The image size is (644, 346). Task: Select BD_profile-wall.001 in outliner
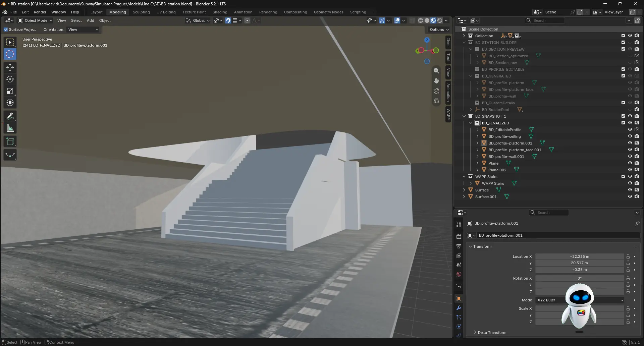(x=506, y=157)
